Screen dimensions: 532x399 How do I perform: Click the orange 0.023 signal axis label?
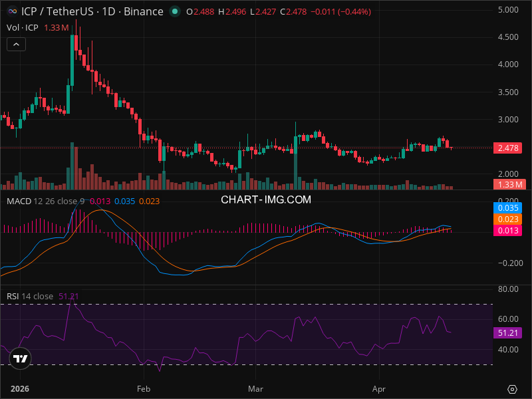(507, 219)
